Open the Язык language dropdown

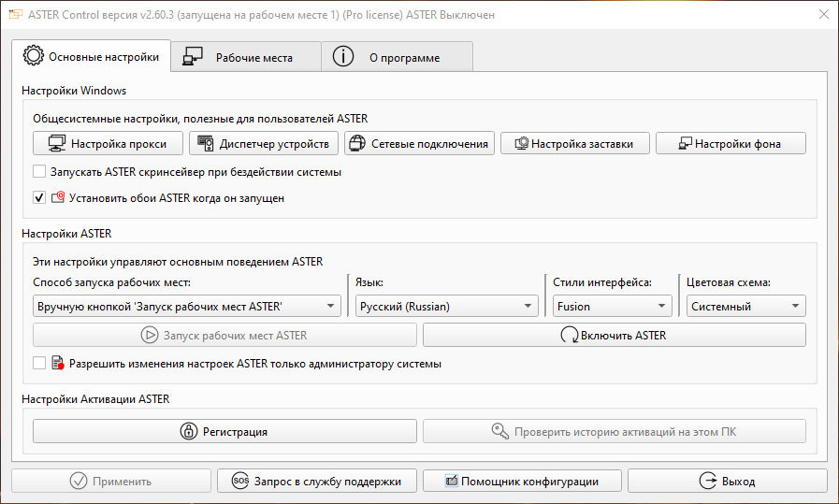click(x=447, y=306)
